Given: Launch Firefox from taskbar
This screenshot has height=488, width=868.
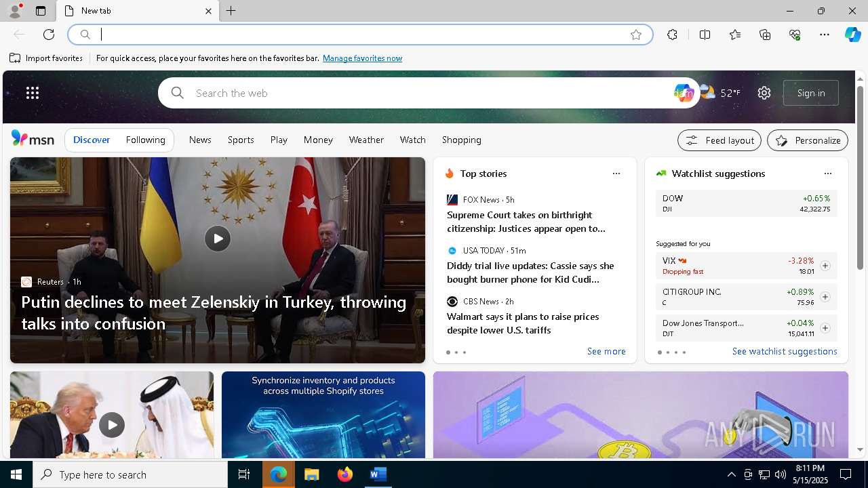Looking at the screenshot, I should pyautogui.click(x=345, y=474).
